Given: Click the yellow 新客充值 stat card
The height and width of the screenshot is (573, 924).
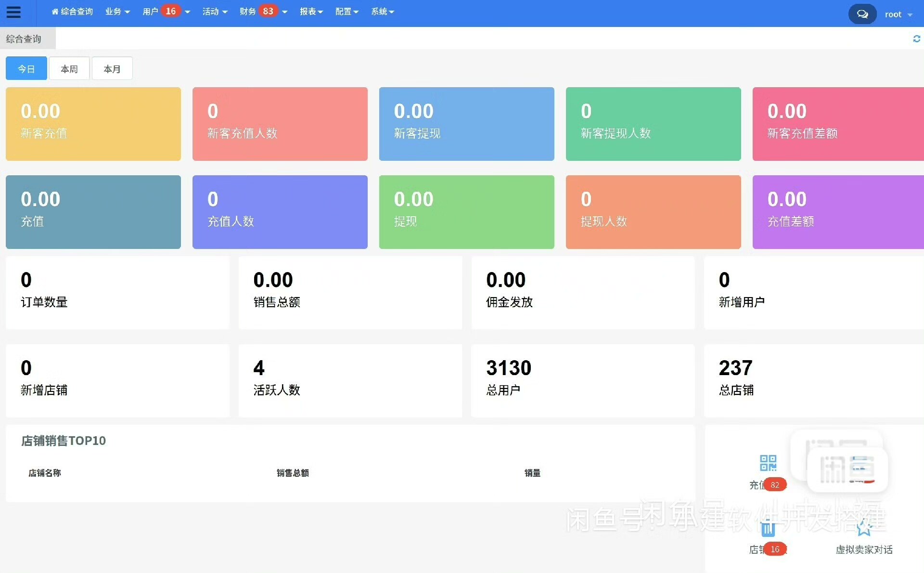Looking at the screenshot, I should (93, 124).
